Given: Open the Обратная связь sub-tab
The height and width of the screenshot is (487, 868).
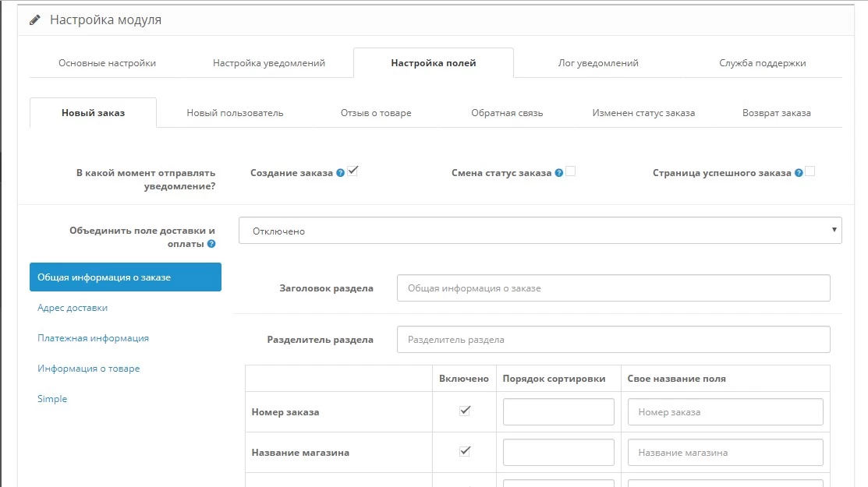Looking at the screenshot, I should (507, 113).
